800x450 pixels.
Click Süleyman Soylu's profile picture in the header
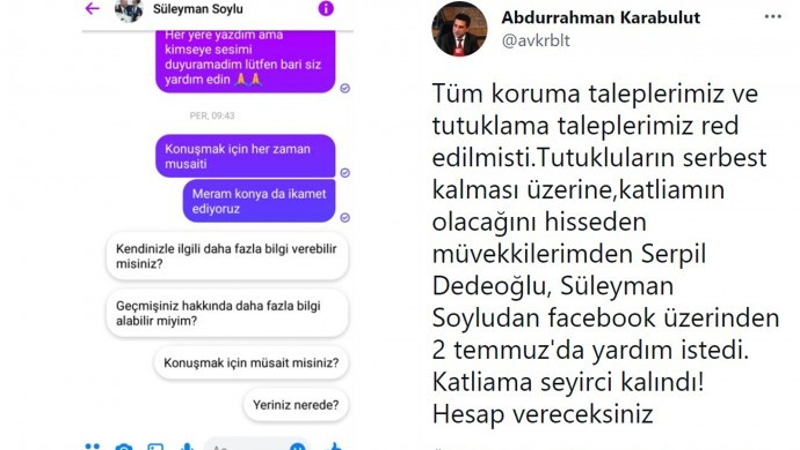(x=129, y=10)
